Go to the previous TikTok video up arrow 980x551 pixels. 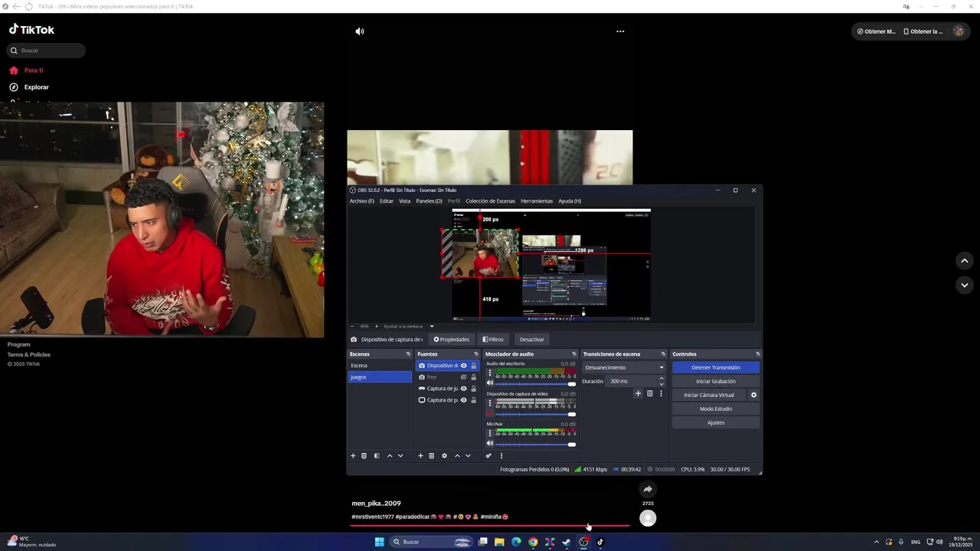[x=965, y=261]
